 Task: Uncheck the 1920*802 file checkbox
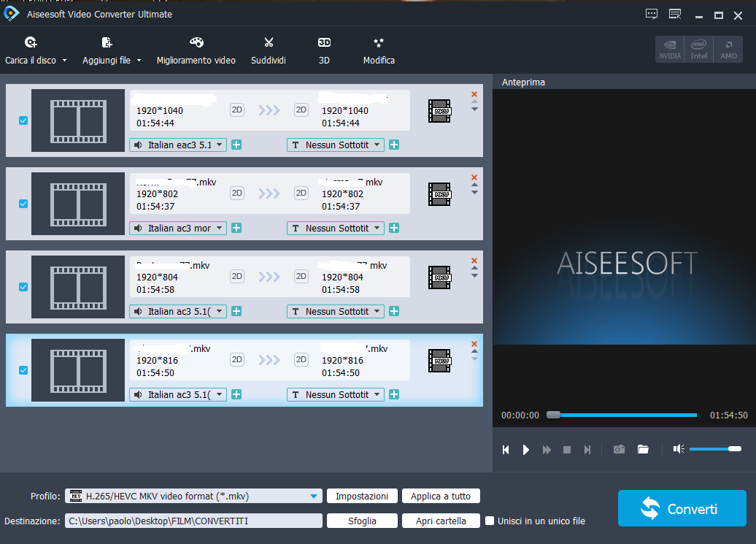pyautogui.click(x=23, y=204)
